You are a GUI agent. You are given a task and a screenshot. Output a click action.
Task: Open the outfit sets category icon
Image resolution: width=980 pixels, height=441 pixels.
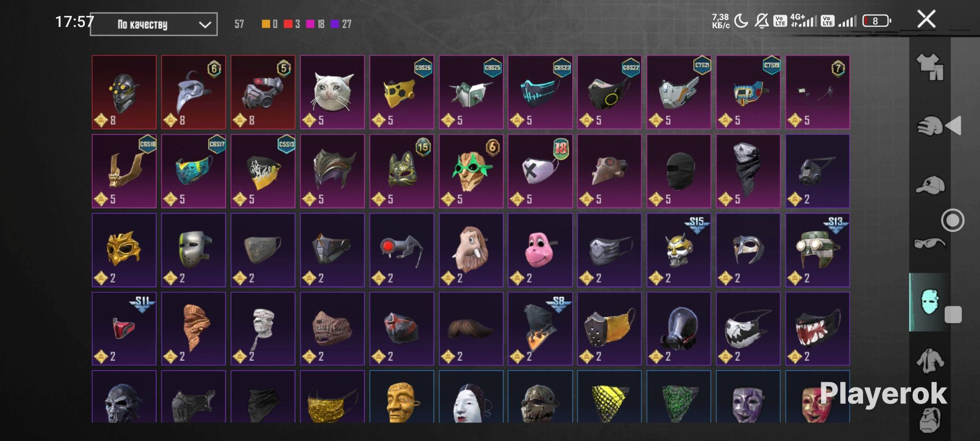click(x=930, y=67)
